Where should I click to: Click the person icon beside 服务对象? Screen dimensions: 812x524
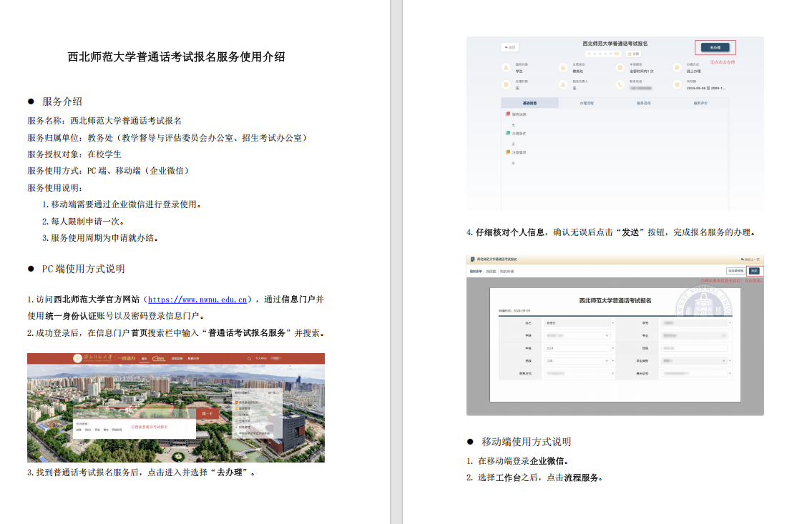pyautogui.click(x=506, y=68)
